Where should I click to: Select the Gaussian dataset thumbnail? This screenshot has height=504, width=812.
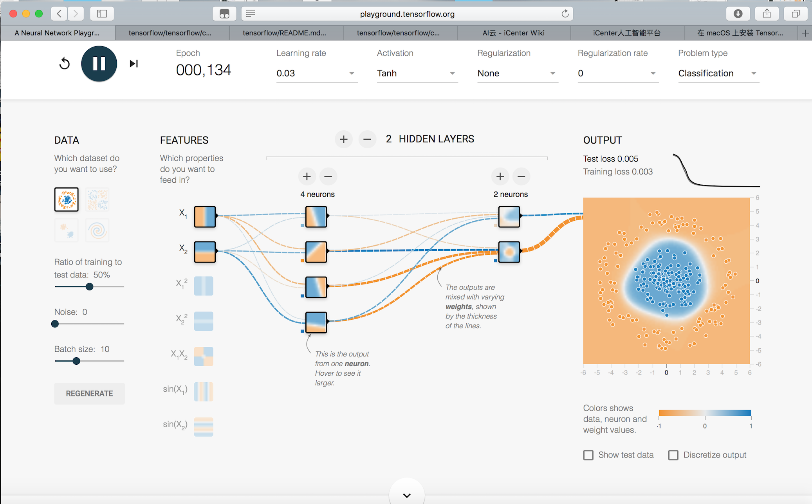67,230
